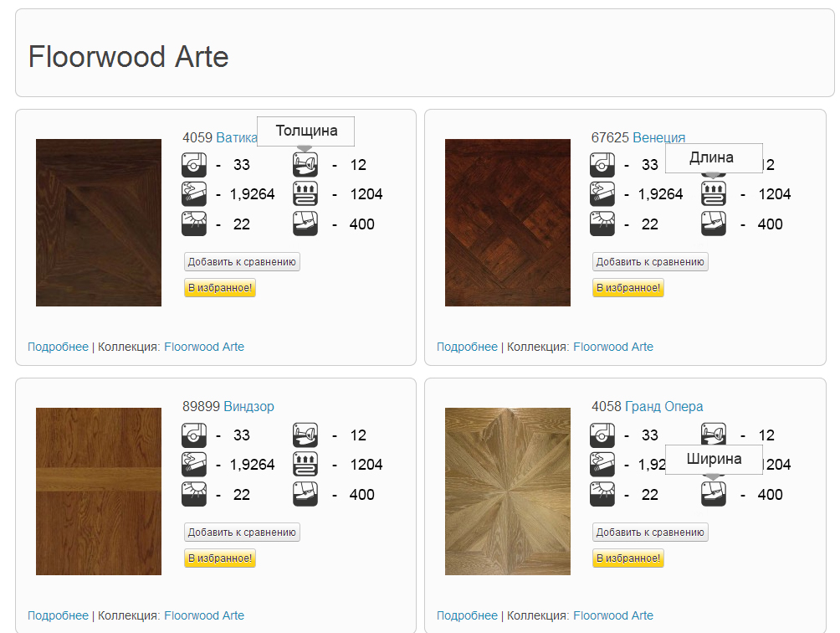Click value 400 in Гранд Опера card
This screenshot has width=840, height=633.
pyautogui.click(x=771, y=495)
